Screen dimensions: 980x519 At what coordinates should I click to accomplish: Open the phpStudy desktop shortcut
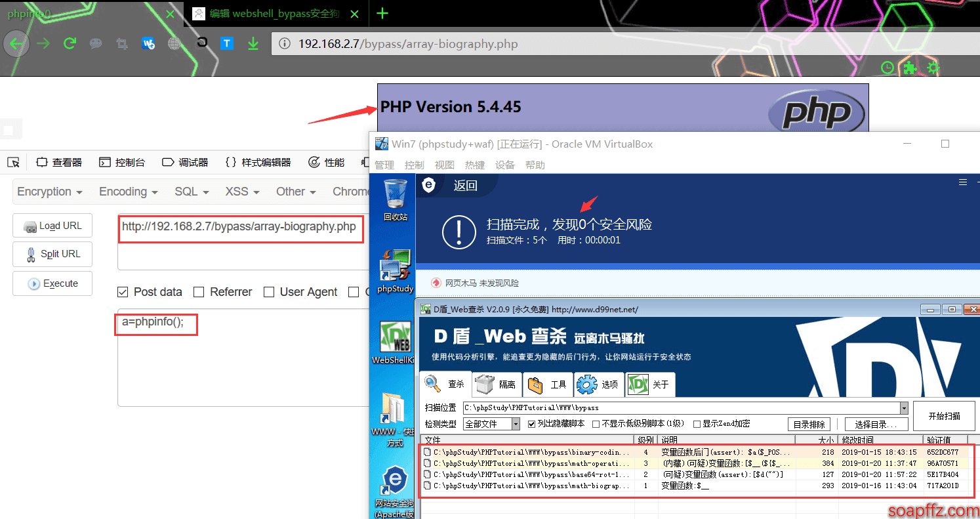point(396,271)
